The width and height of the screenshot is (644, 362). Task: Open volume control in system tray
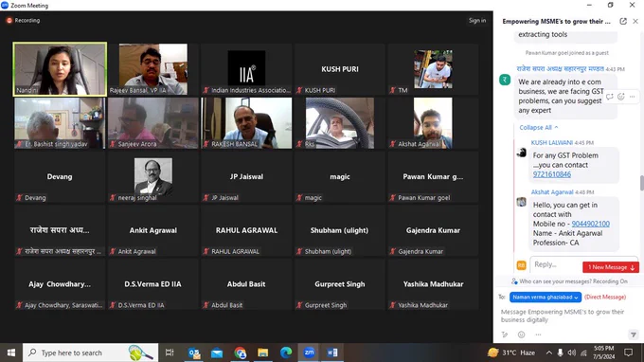pos(572,353)
